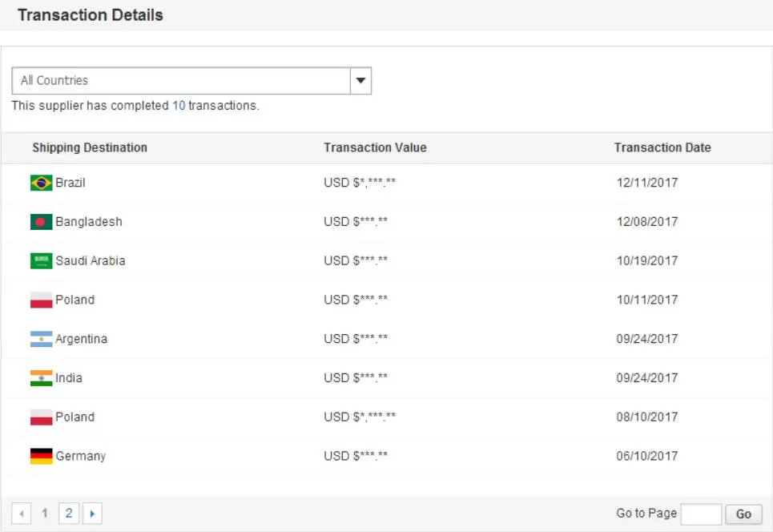Click the Brazil flag icon
This screenshot has height=532, width=773.
click(x=41, y=183)
